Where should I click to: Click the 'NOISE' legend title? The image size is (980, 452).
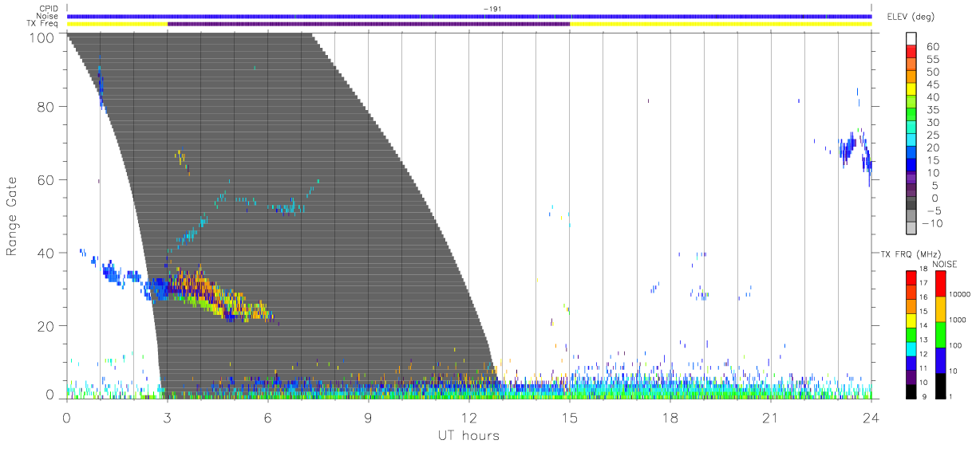point(945,264)
